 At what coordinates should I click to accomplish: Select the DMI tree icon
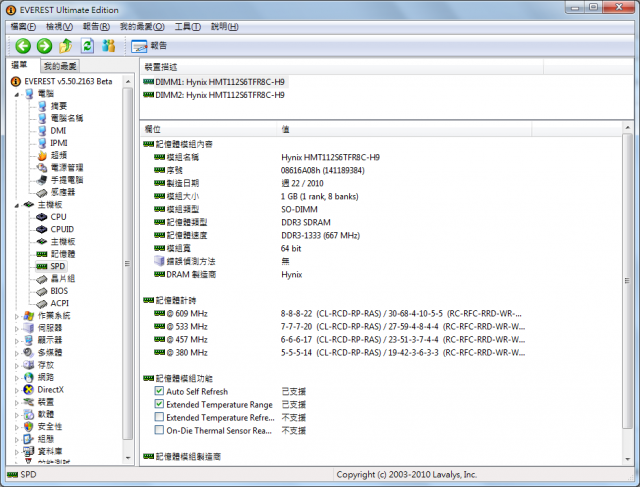tap(42, 131)
